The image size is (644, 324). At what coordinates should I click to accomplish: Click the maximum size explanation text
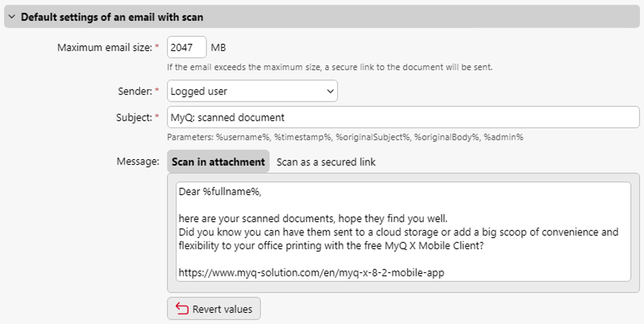[330, 67]
